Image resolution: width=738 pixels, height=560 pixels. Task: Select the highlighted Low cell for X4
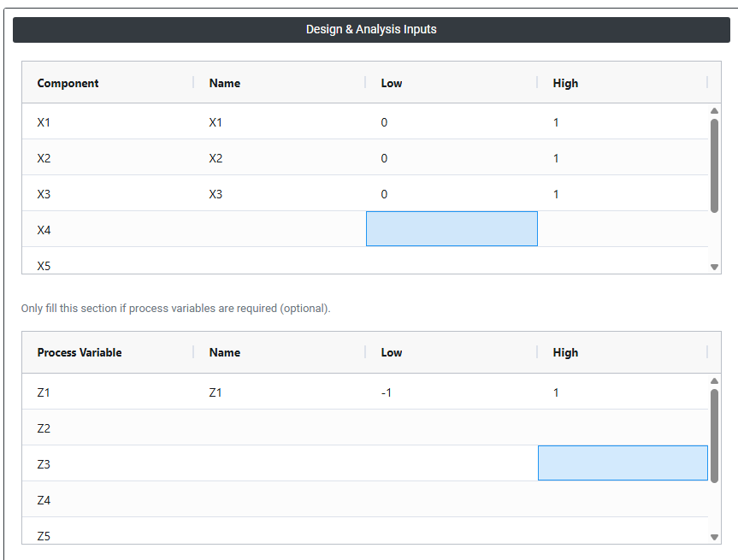(x=451, y=229)
